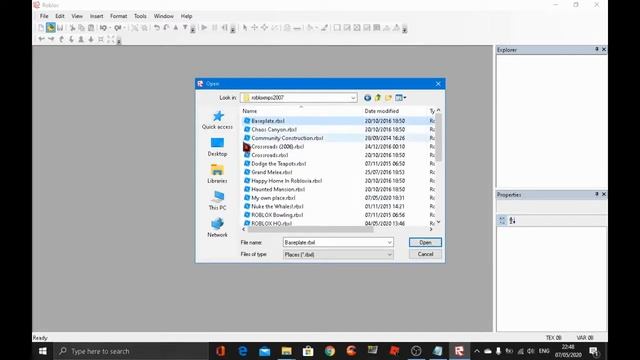The height and width of the screenshot is (360, 640).
Task: Click the Open file toolbar icon
Action: (51, 28)
